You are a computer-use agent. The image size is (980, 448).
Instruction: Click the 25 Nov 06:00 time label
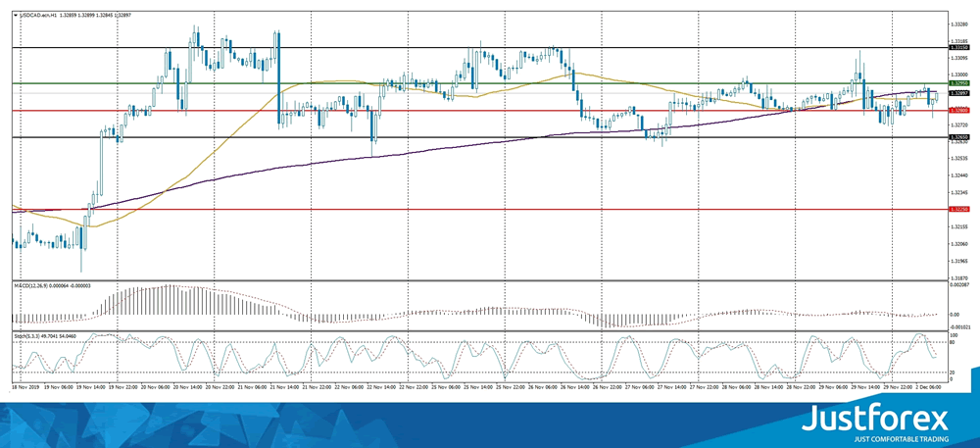(444, 387)
